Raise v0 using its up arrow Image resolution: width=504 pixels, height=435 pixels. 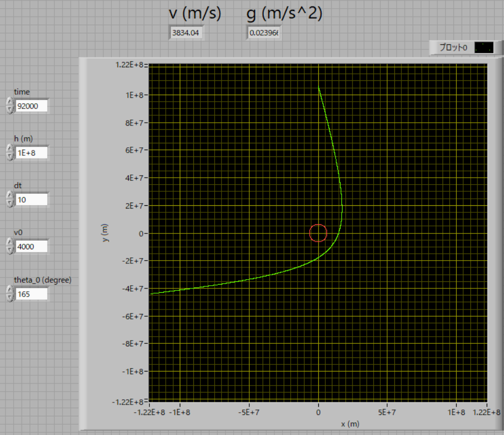[9, 243]
